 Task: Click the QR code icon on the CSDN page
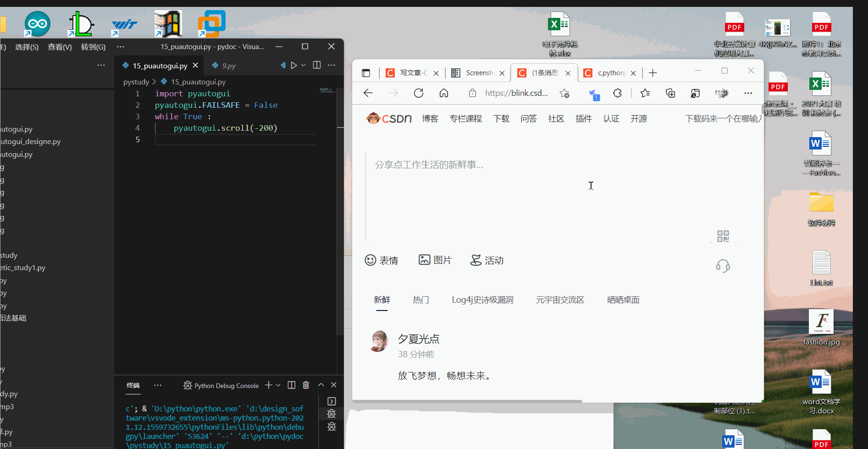click(723, 236)
